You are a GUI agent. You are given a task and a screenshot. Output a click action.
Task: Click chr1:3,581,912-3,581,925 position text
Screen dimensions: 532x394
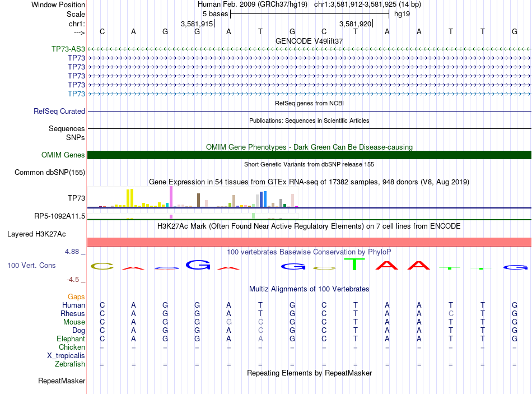pyautogui.click(x=367, y=4)
